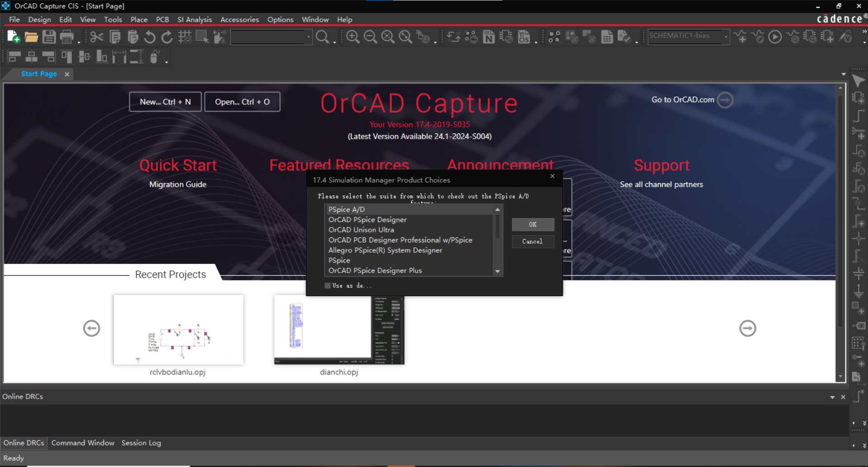This screenshot has width=868, height=467.
Task: Open the SI Analysis menu
Action: (x=195, y=19)
